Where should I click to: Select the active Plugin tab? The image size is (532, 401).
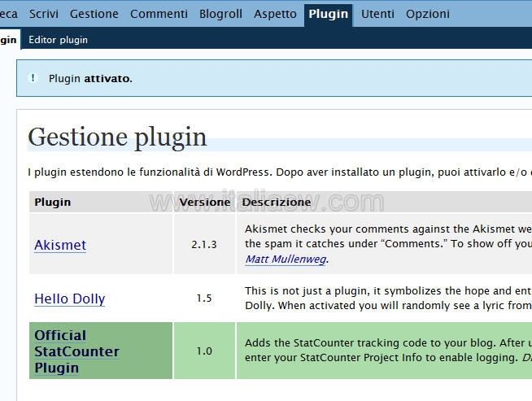coord(329,15)
